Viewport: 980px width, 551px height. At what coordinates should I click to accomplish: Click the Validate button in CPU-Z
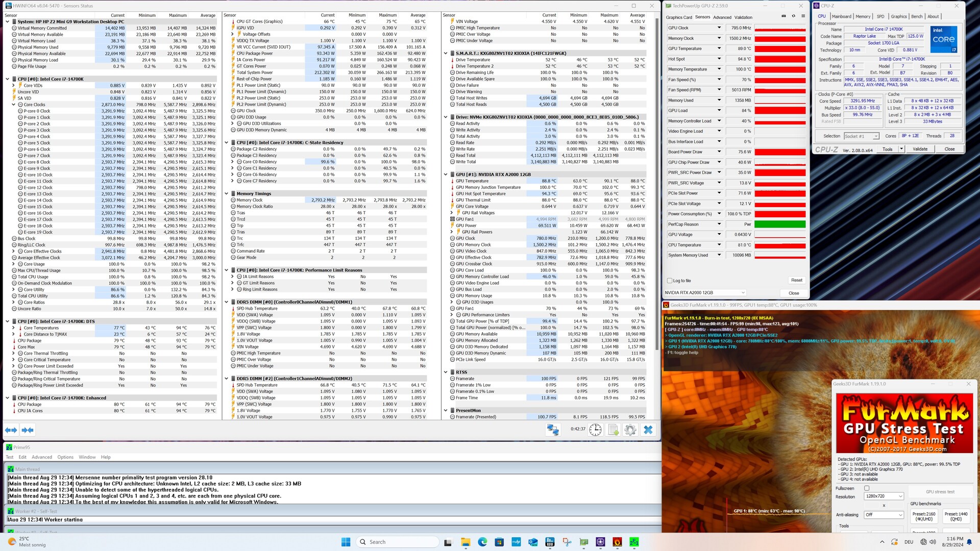(x=920, y=149)
